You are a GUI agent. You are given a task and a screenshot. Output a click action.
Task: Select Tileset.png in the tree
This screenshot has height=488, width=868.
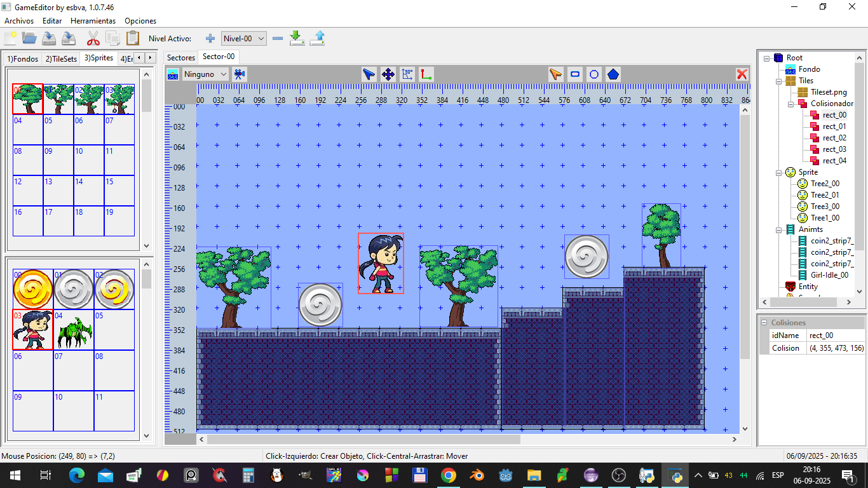point(829,92)
